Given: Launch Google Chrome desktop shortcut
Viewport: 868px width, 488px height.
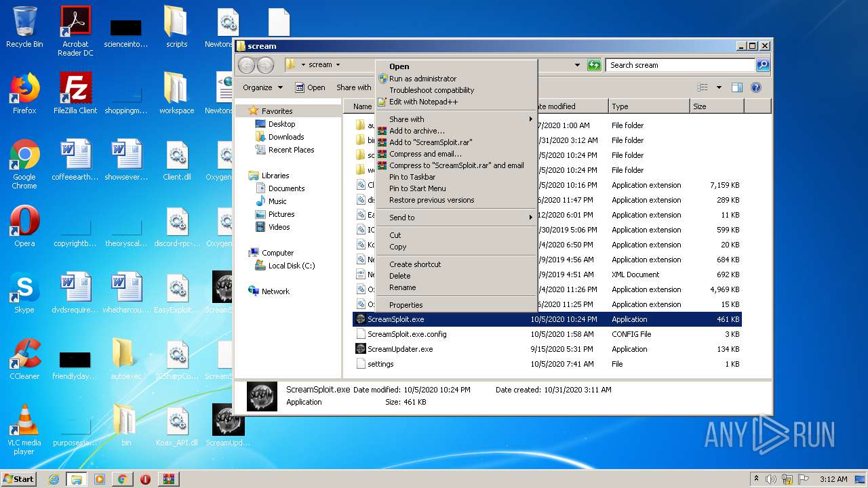Looking at the screenshot, I should pyautogui.click(x=24, y=163).
